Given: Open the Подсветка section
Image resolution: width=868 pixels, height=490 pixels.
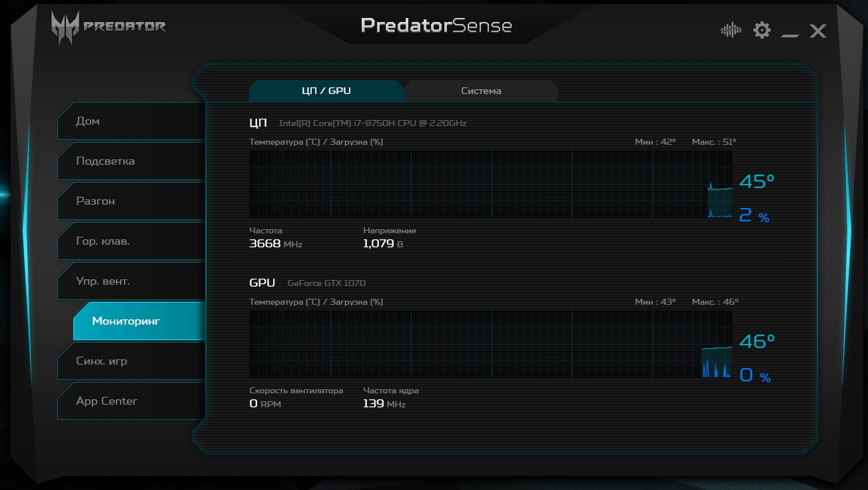Looking at the screenshot, I should [x=131, y=161].
